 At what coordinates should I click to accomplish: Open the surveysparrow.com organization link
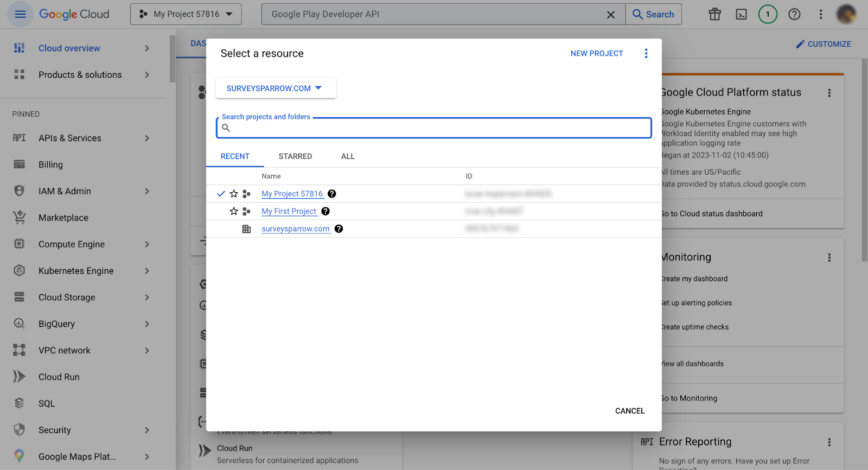[296, 229]
